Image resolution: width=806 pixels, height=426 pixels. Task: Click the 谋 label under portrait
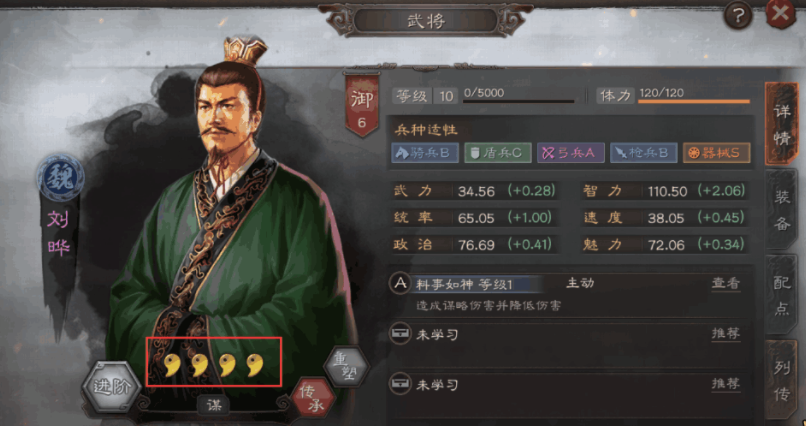point(213,405)
